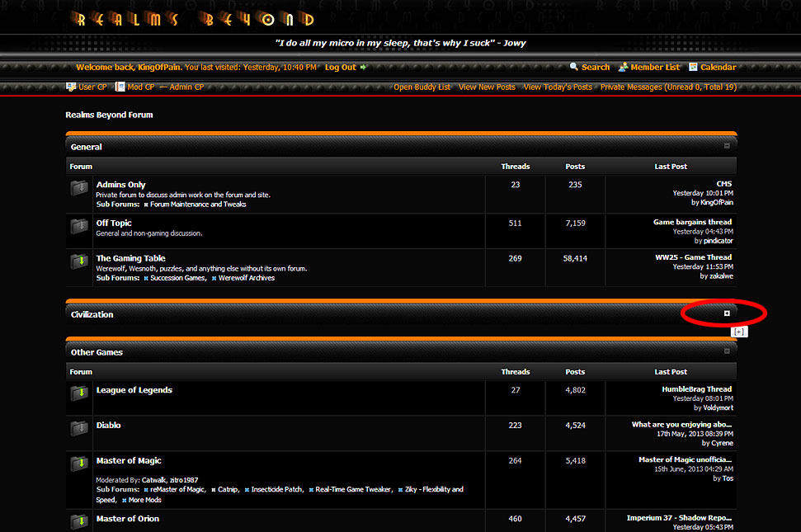Log out using the Log Out link
The height and width of the screenshot is (532, 801).
341,68
